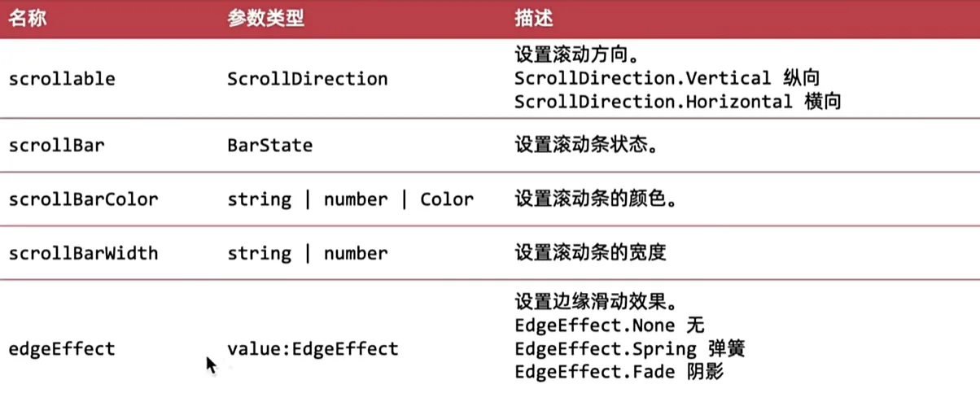Click 设置滚动条的宽度 description
The image size is (980, 393).
coord(591,253)
